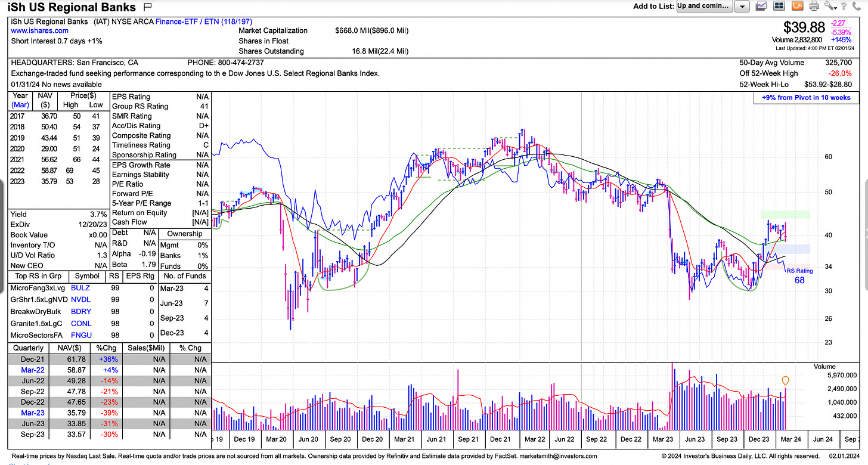Click the Yield 3.7% value
Viewport: 868px width, 465px height.
coord(98,214)
